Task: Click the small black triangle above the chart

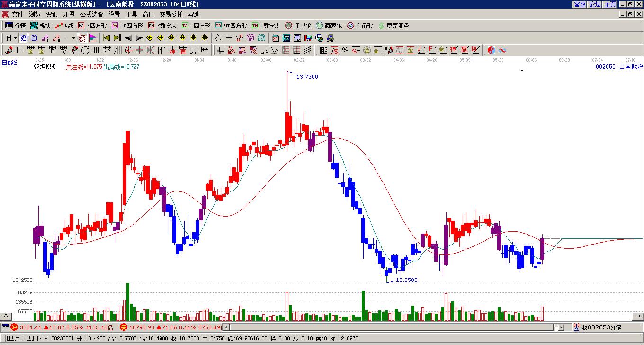Action: pyautogui.click(x=522, y=71)
